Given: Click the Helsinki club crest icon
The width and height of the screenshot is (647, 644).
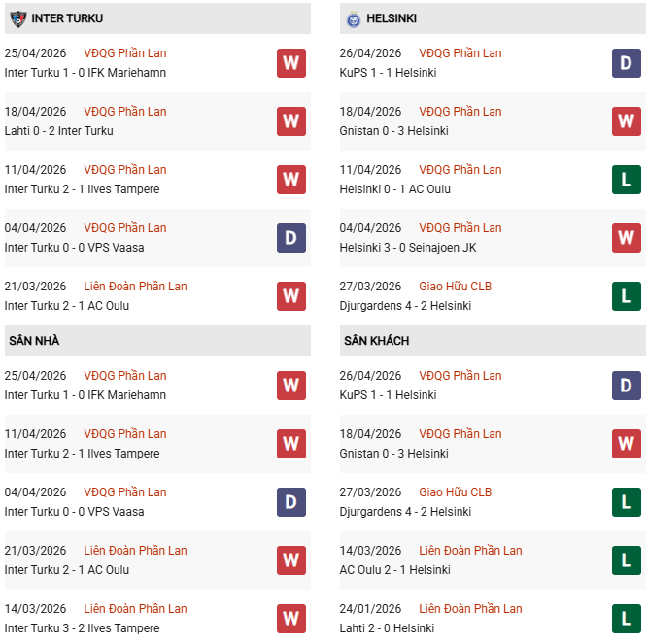Looking at the screenshot, I should pos(352,18).
